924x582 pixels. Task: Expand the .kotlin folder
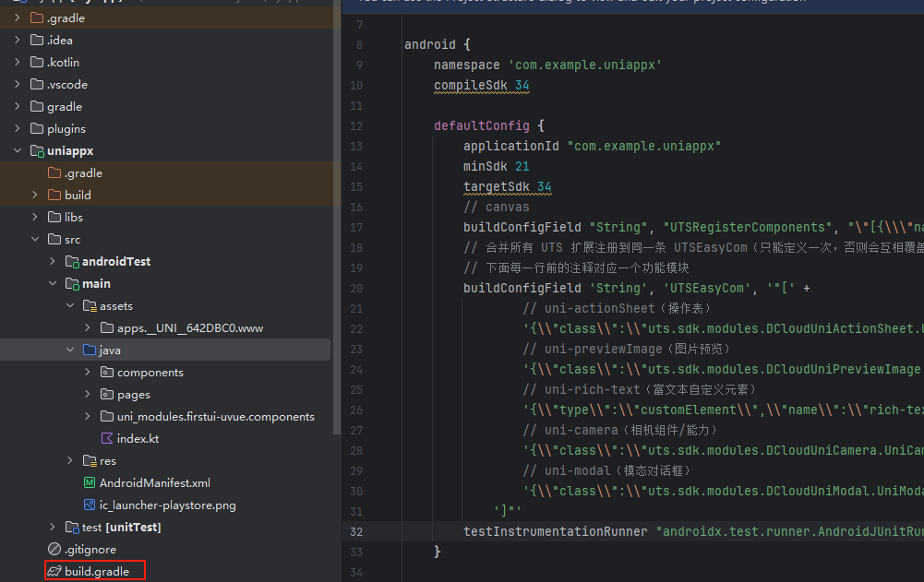click(x=18, y=62)
